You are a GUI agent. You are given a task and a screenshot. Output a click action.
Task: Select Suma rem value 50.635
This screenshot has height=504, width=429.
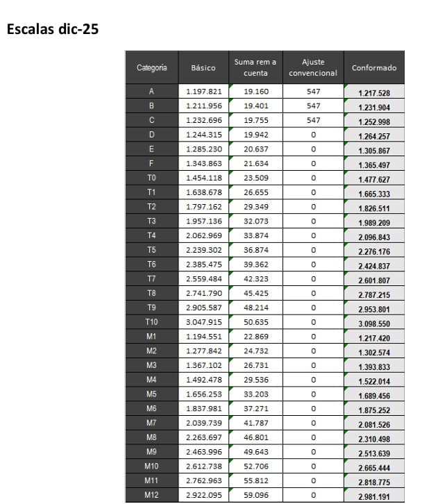pyautogui.click(x=255, y=322)
